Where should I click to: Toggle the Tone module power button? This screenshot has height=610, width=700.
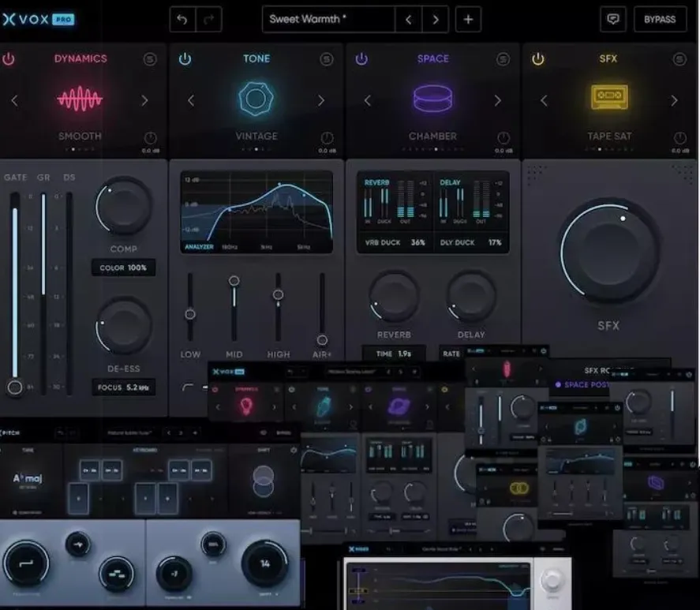(x=185, y=59)
